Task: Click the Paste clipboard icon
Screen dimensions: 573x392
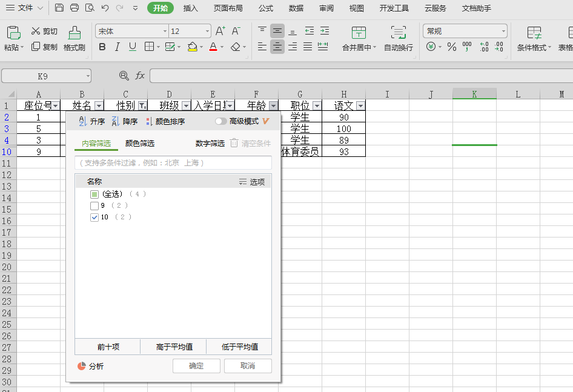Action: coord(13,33)
